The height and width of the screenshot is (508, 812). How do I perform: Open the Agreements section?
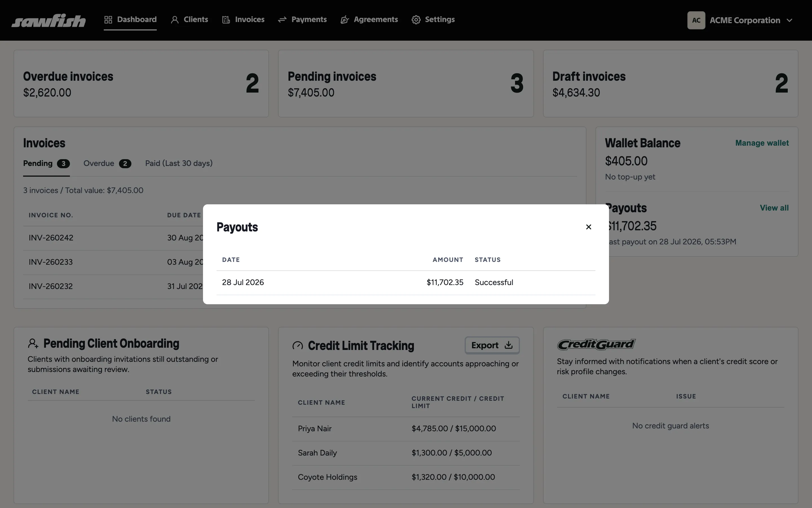369,20
